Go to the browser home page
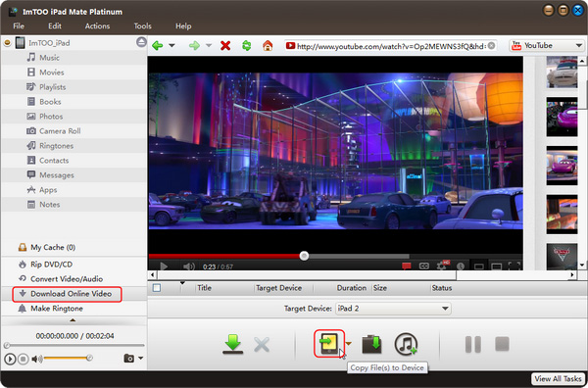Viewport: 588px width, 388px height. (268, 46)
